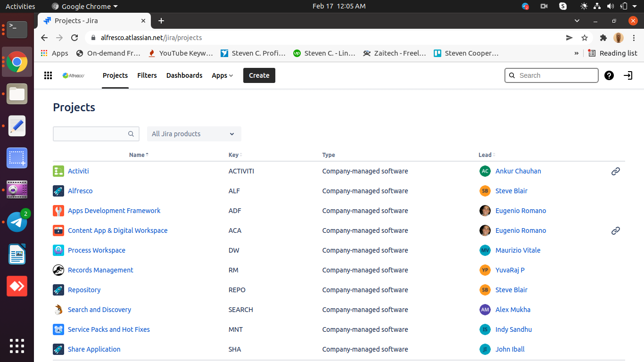Open the Jira help question mark icon
The height and width of the screenshot is (362, 644).
(x=609, y=75)
